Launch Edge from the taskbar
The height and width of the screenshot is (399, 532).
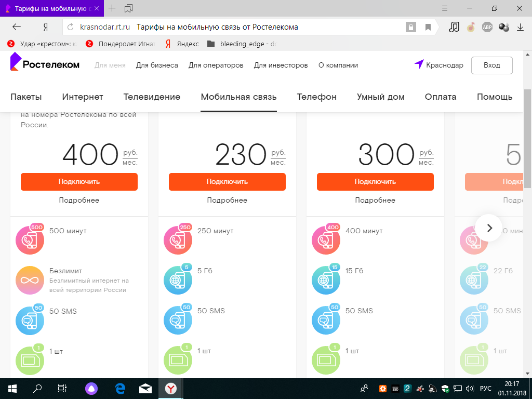point(120,389)
